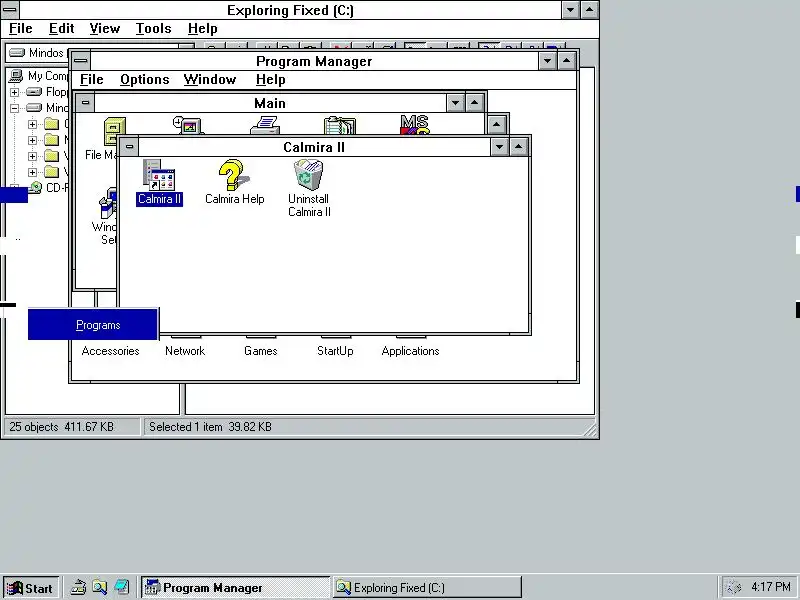The width and height of the screenshot is (800, 600).
Task: Click the '25 objects 411.67 KB' status text
Action: (x=61, y=427)
